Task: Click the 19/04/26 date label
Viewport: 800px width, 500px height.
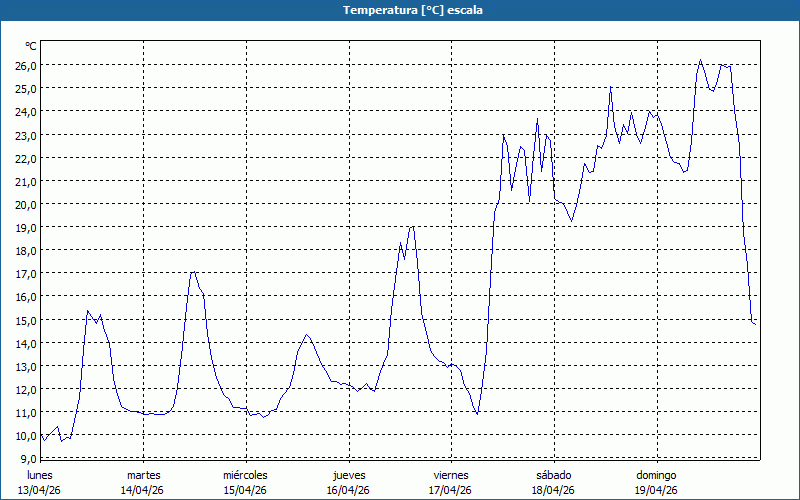Action: click(656, 490)
